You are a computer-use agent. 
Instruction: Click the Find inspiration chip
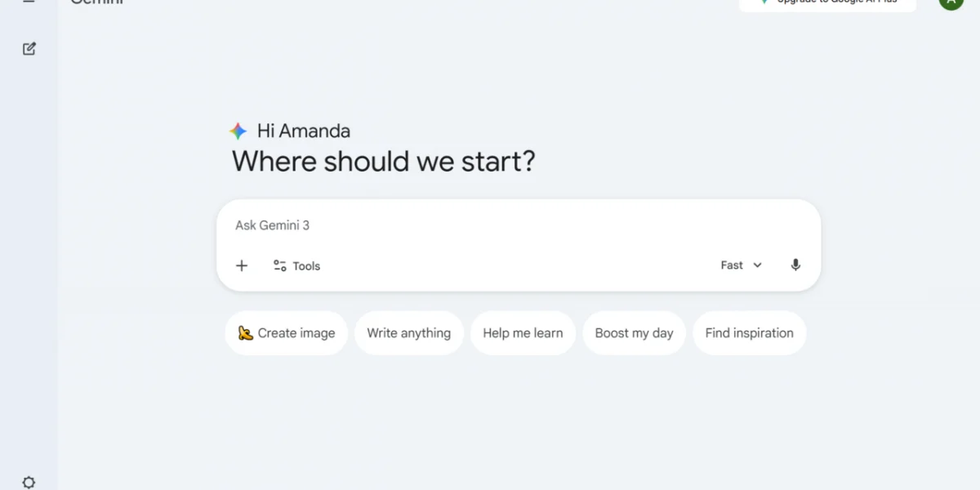(x=749, y=333)
